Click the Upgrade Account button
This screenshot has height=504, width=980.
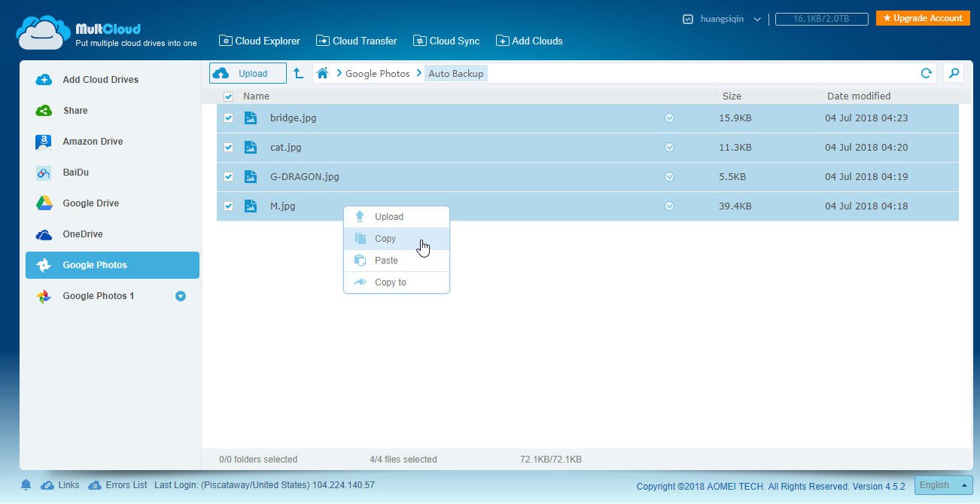pyautogui.click(x=922, y=18)
